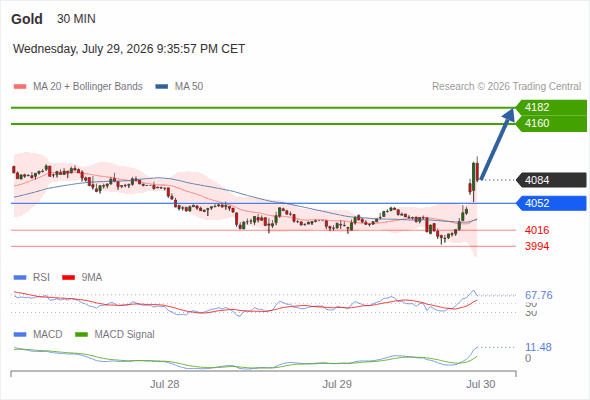Click the MACD legend label
The image size is (590, 400).
click(48, 335)
